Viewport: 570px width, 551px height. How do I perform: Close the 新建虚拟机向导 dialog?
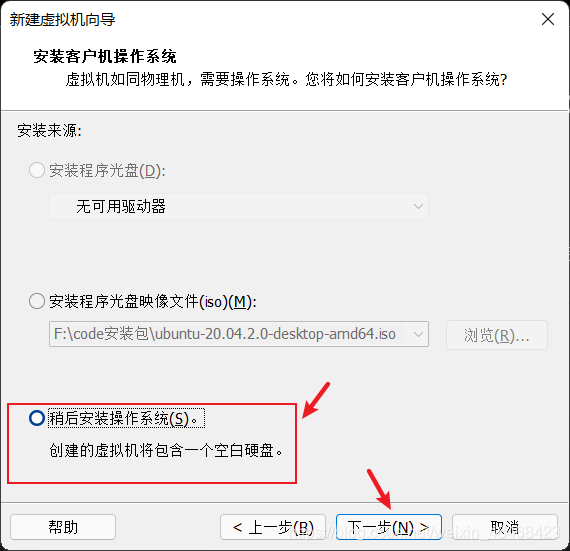click(x=547, y=19)
